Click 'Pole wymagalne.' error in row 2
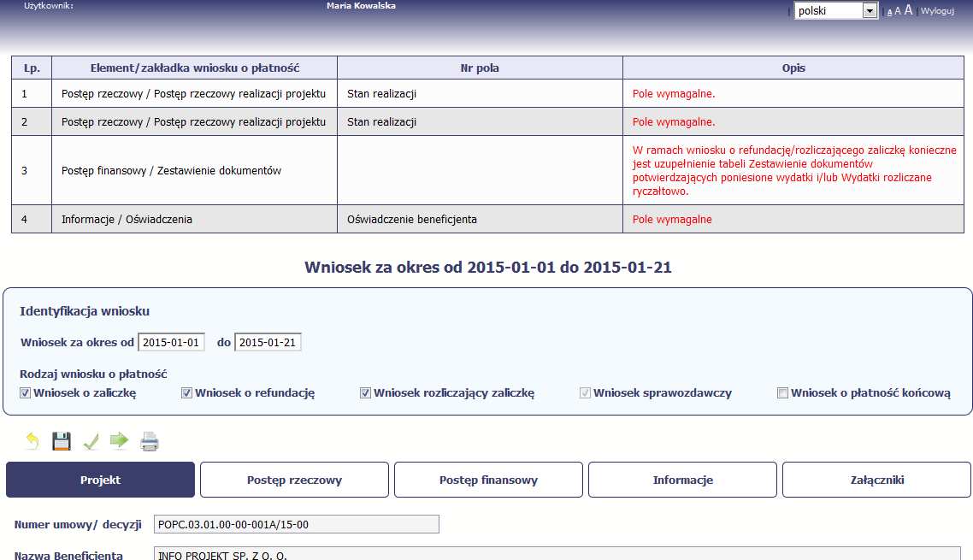 tap(674, 122)
